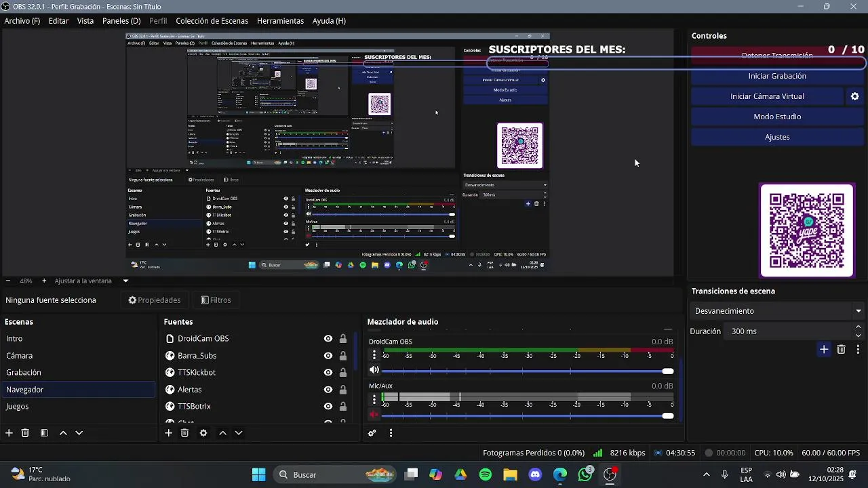
Task: Open source properties gear in Fuentes toolbar
Action: pos(203,433)
